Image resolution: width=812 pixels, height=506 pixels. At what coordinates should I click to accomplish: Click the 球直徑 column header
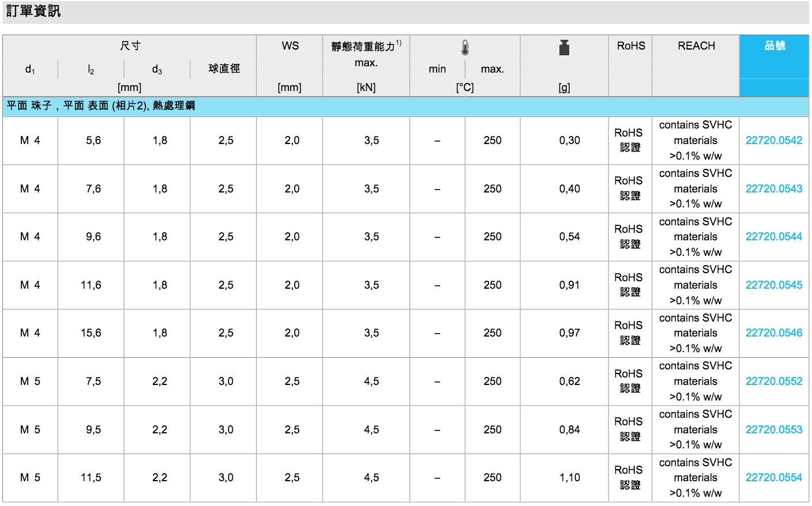click(x=224, y=69)
